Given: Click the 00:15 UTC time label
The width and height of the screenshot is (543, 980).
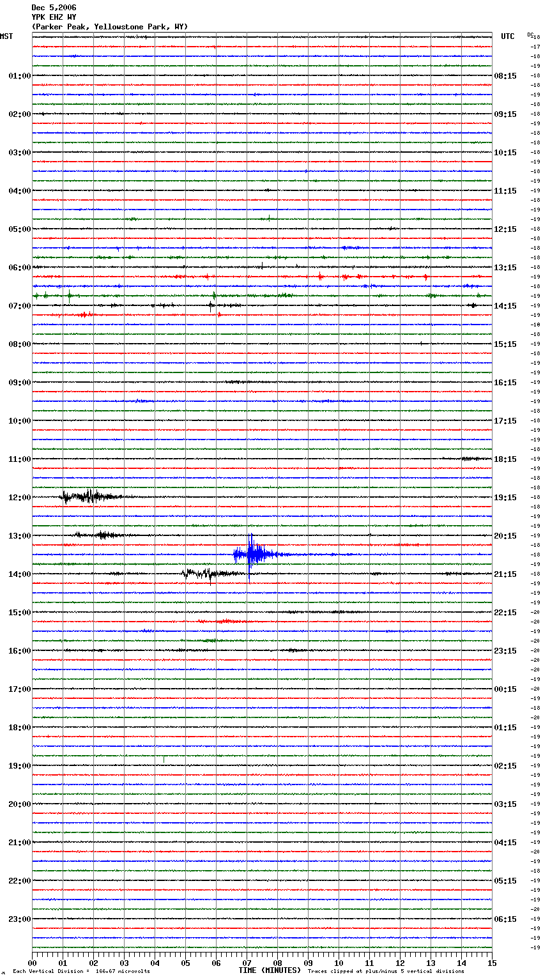Looking at the screenshot, I should click(505, 689).
